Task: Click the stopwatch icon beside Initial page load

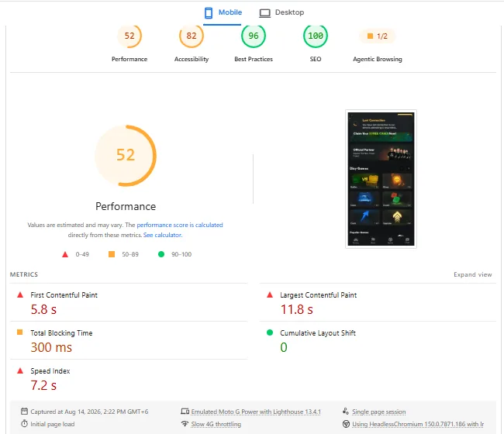Action: pos(24,424)
